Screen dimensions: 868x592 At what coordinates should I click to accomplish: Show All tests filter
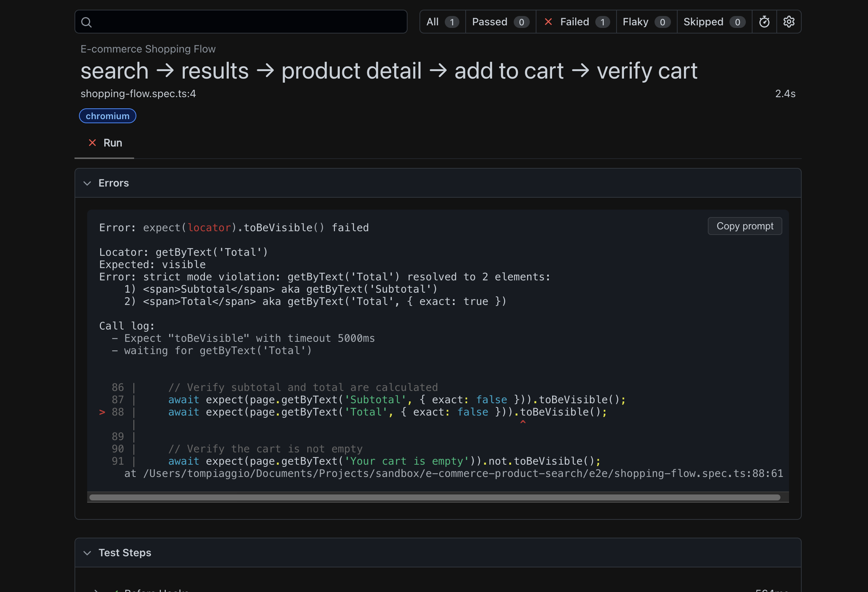(432, 22)
